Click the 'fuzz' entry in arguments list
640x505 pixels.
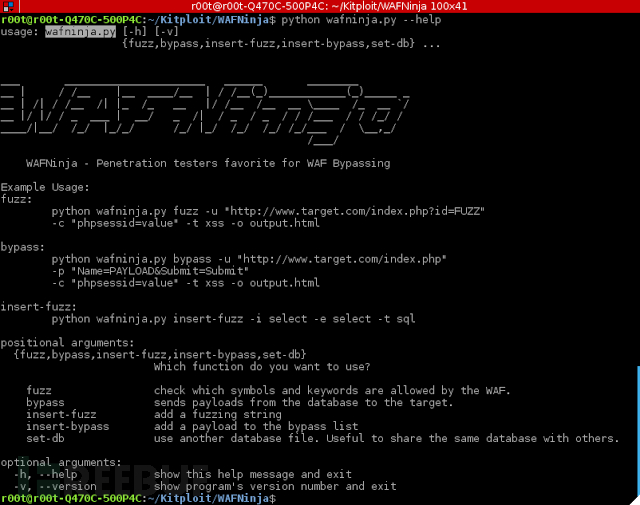pos(39,391)
